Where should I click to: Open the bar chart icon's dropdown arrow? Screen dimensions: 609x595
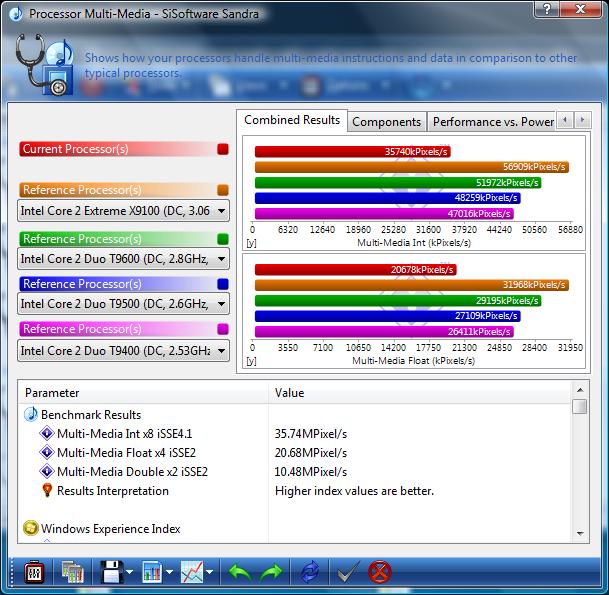(169, 572)
